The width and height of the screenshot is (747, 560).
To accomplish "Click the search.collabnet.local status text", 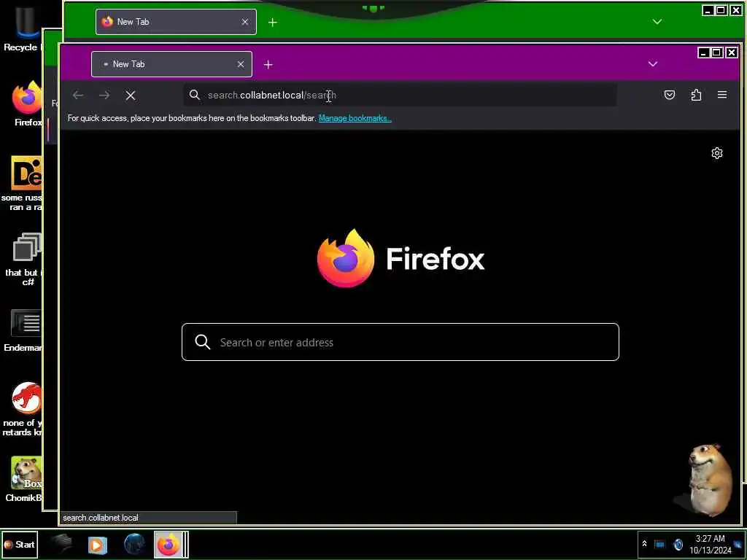I will [101, 518].
